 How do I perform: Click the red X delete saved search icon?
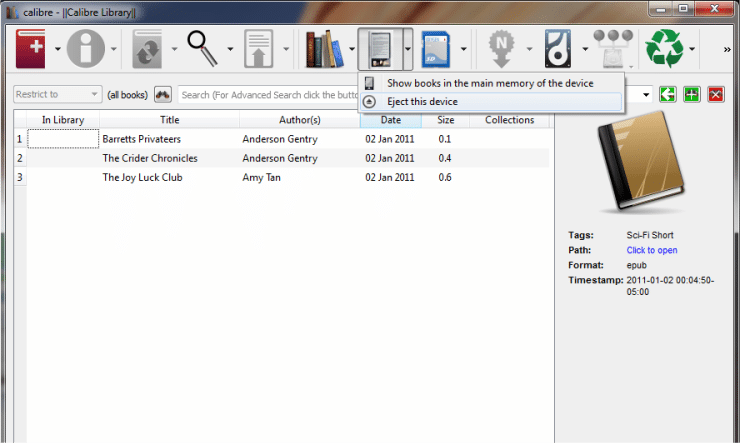pyautogui.click(x=716, y=94)
